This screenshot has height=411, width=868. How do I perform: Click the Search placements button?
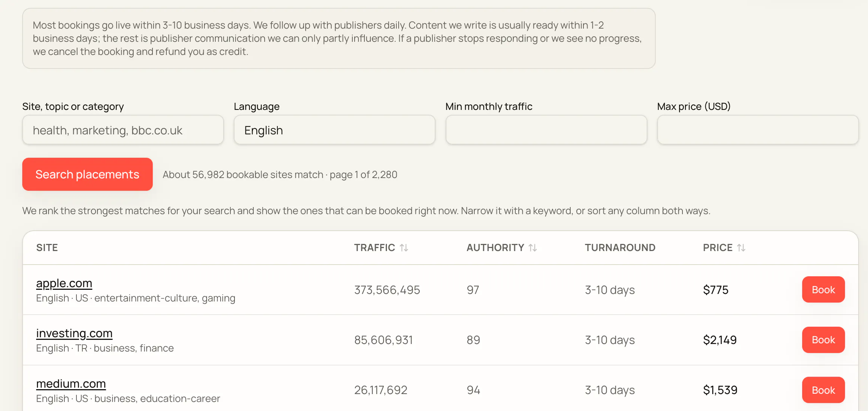click(87, 174)
